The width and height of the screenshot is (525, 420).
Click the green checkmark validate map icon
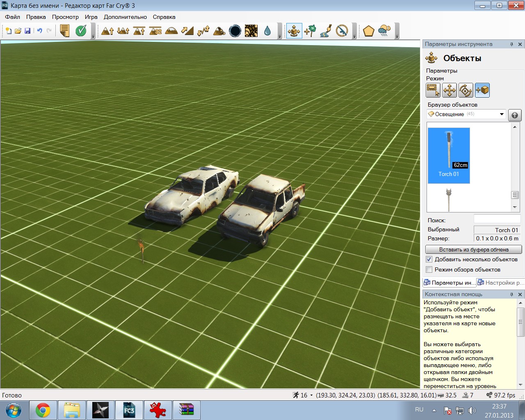point(81,31)
